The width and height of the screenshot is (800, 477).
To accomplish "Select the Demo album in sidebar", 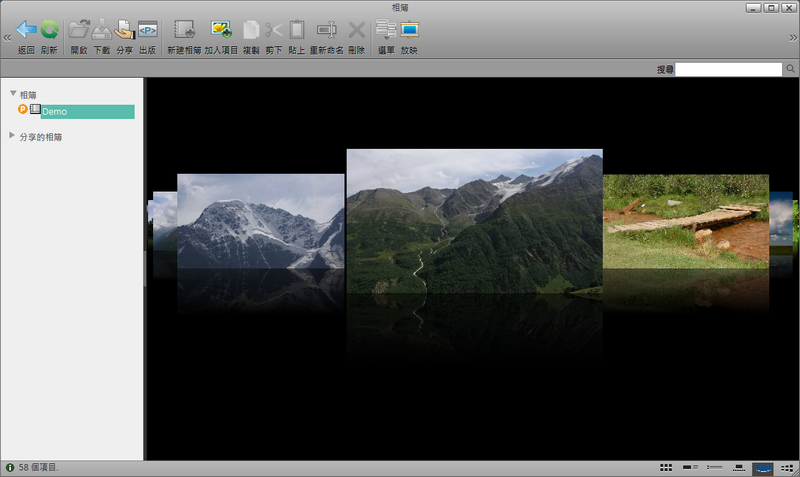I will (x=87, y=112).
